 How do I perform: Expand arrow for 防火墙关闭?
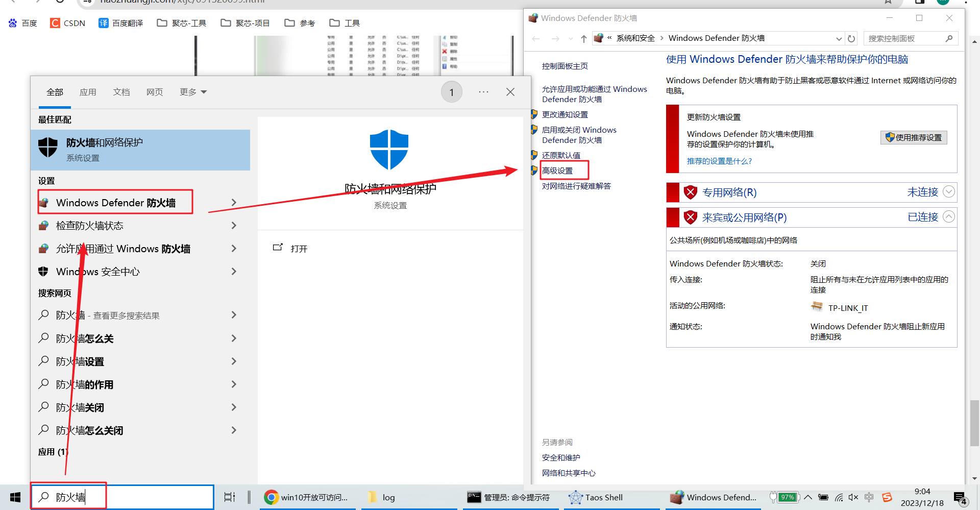(x=234, y=407)
